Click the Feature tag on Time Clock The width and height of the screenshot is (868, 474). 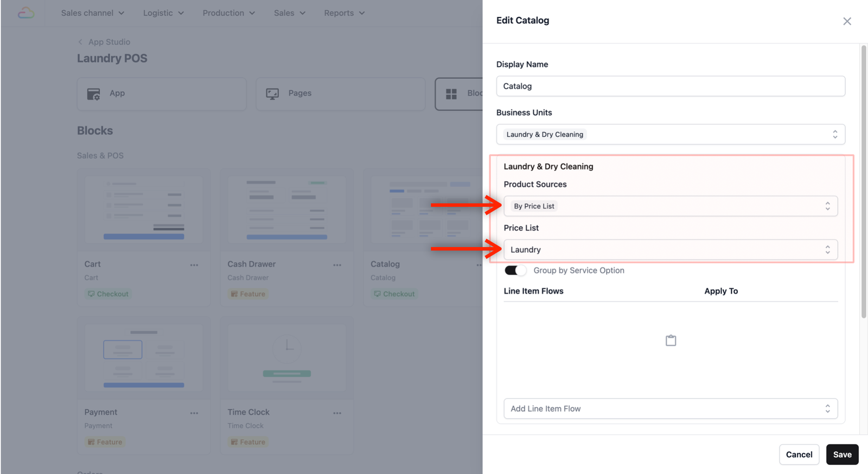pyautogui.click(x=248, y=442)
